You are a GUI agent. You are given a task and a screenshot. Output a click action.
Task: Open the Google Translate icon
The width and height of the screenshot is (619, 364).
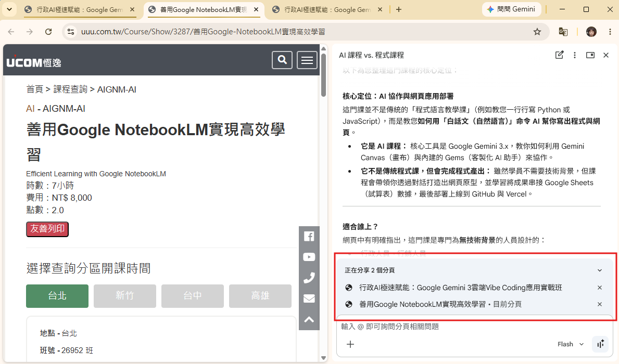point(563,32)
